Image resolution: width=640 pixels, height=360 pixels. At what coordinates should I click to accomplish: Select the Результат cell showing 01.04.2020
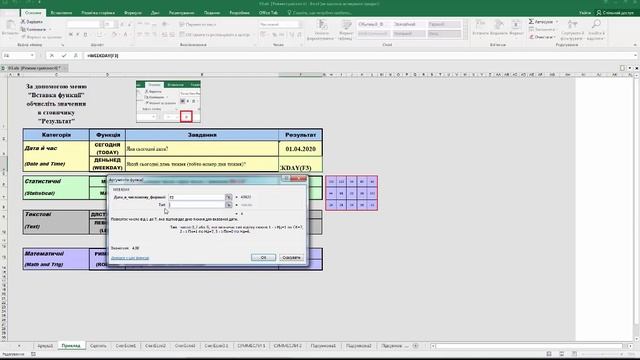click(300, 149)
